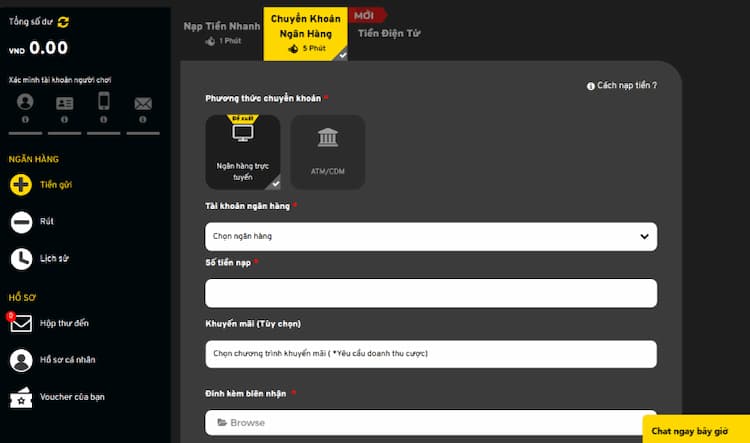Open the Khuyến mãi promotion selector
The image size is (750, 443).
point(431,353)
